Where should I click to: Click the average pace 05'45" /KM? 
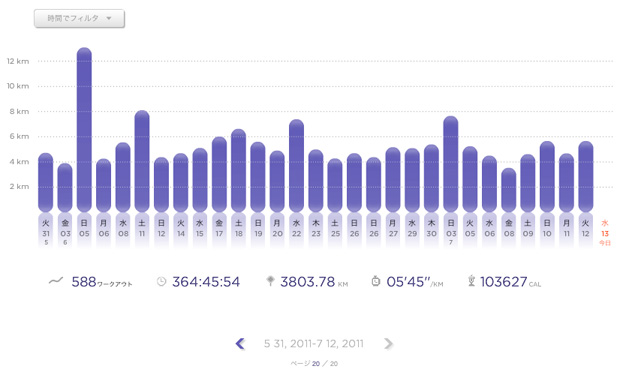pos(415,282)
